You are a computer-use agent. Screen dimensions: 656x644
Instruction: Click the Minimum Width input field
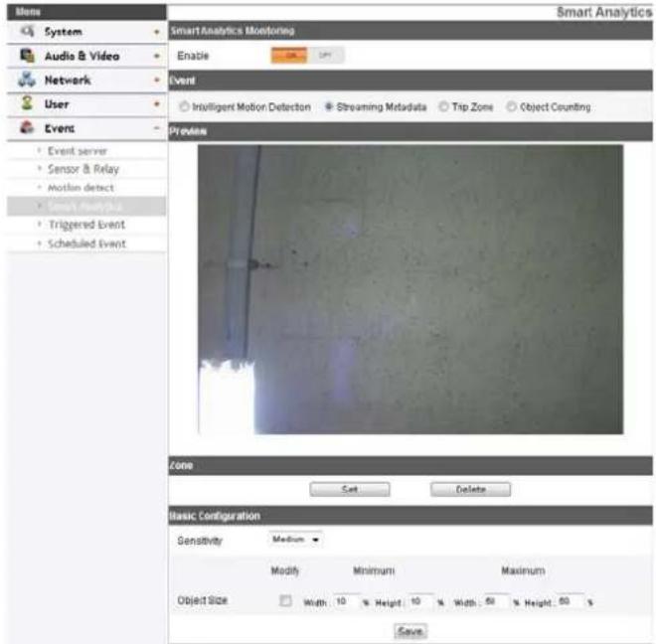[x=347, y=601]
